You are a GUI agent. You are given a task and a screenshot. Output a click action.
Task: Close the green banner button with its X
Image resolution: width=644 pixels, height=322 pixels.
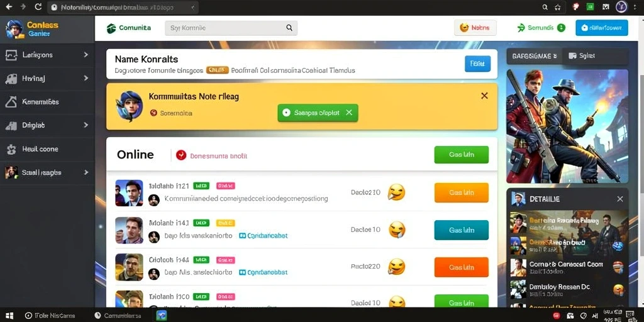348,113
